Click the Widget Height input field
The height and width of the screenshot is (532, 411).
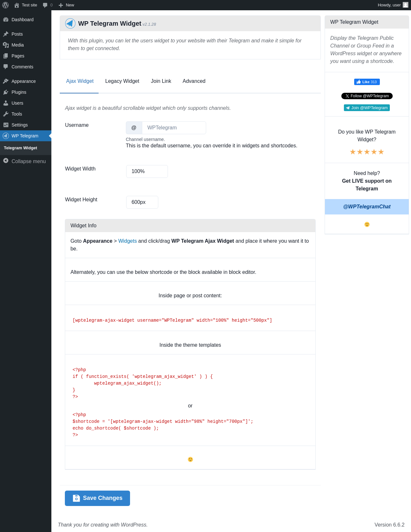click(x=142, y=202)
